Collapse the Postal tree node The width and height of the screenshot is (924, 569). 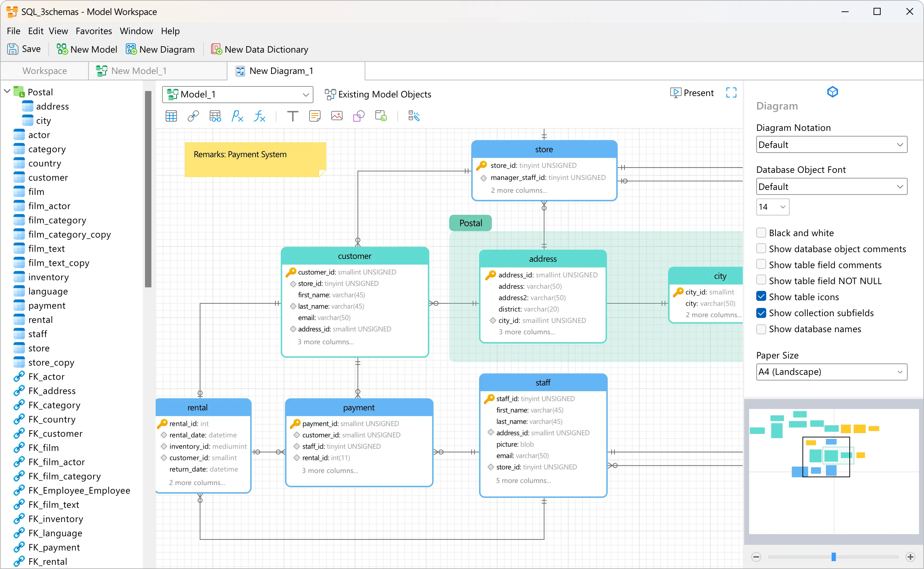[x=7, y=91]
